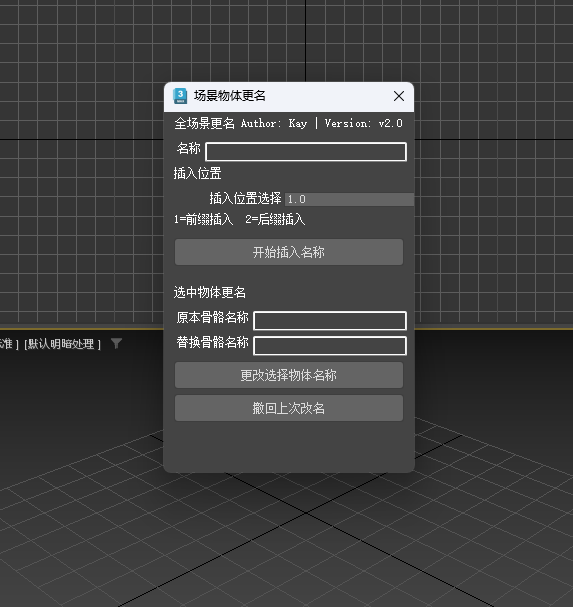Click the 2=后缀插入 hint text
573x607 pixels.
tap(275, 219)
